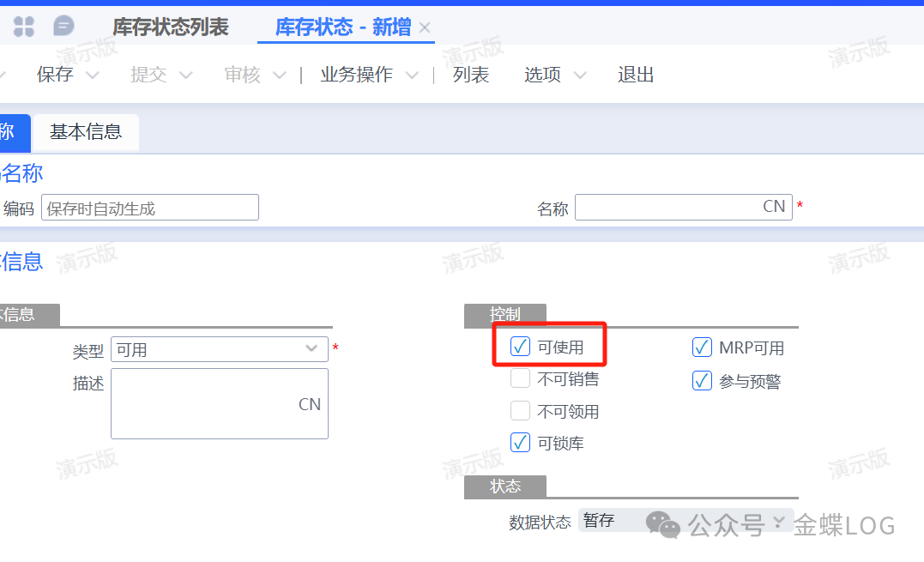924x562 pixels.
Task: Click 退出 to exit the form
Action: [x=636, y=76]
